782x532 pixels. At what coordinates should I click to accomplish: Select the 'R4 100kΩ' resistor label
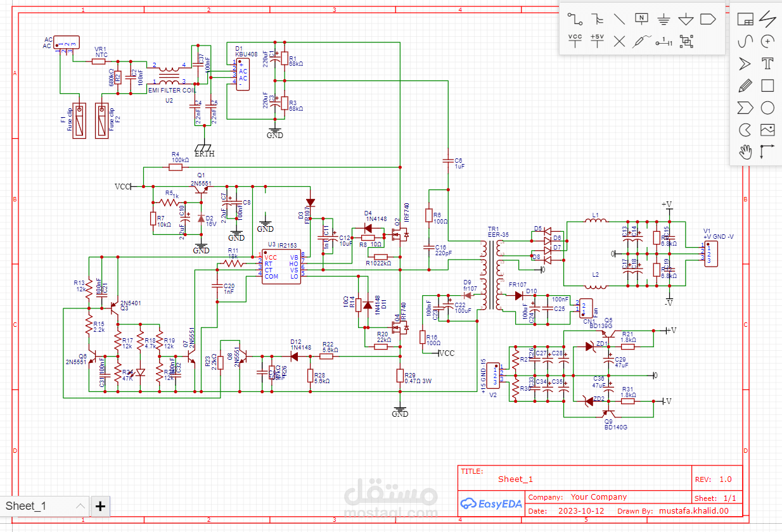[x=180, y=157]
